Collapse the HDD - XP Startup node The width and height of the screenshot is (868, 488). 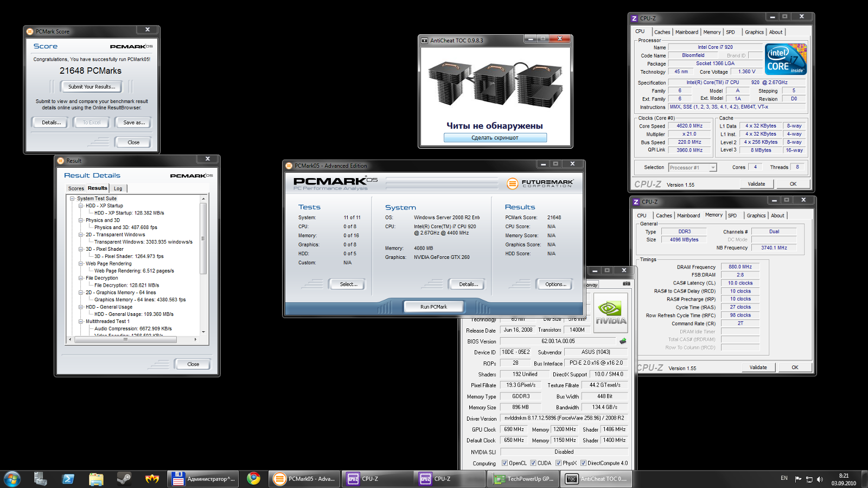coord(81,206)
